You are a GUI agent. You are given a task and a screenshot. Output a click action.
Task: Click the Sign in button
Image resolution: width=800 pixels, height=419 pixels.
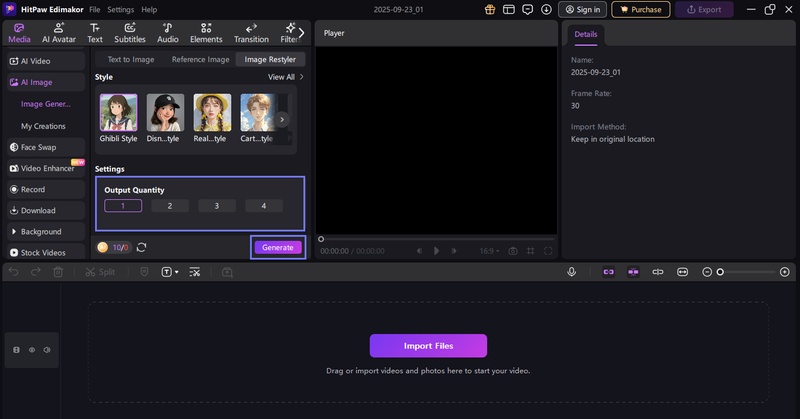[x=583, y=10]
